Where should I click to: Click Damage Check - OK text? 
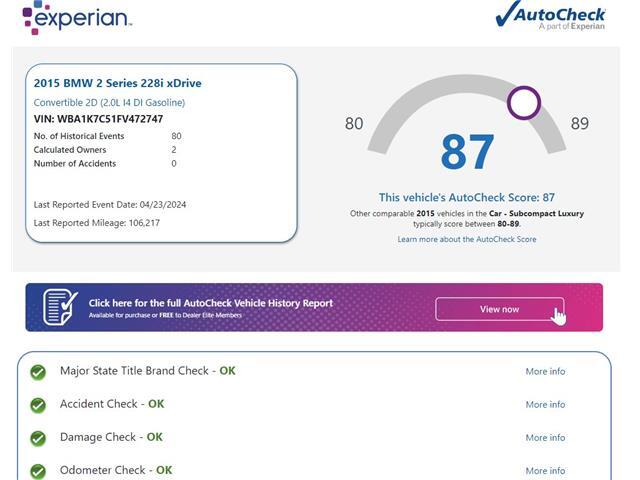tap(111, 437)
